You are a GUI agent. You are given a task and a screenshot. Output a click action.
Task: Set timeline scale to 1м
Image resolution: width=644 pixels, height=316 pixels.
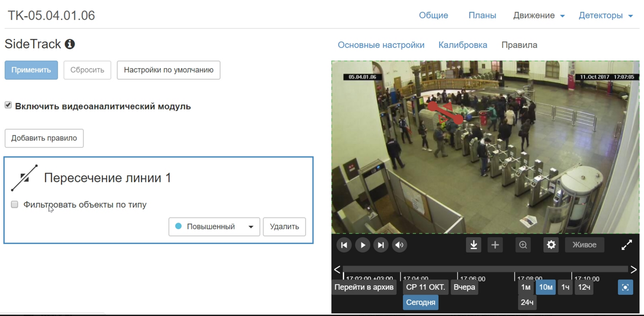pos(526,287)
